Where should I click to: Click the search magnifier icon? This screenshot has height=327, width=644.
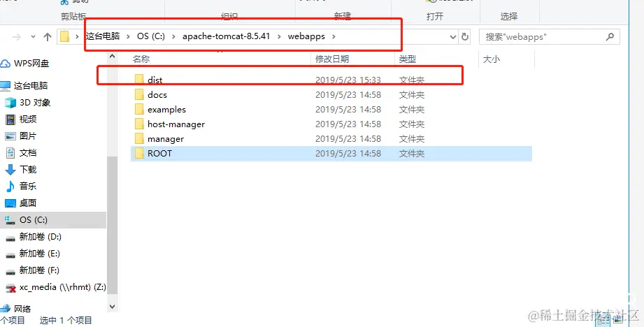tap(610, 36)
